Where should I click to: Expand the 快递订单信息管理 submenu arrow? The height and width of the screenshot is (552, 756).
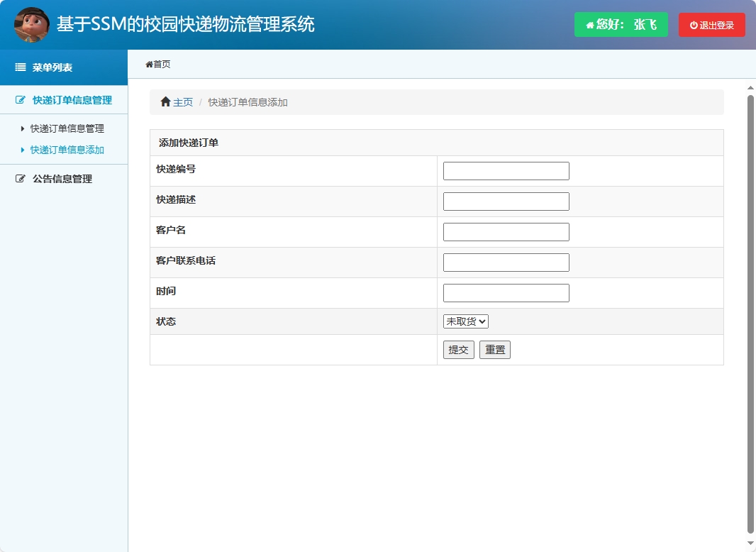21,128
